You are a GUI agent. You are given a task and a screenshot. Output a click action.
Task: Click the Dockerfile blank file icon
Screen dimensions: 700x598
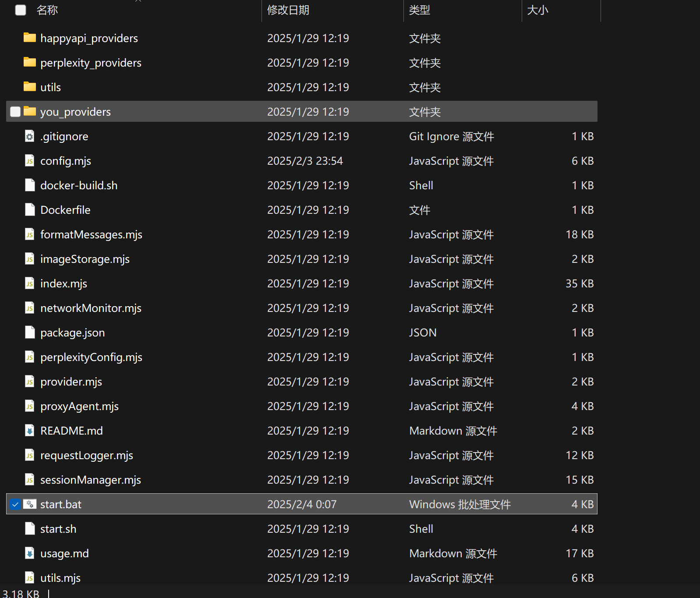[29, 210]
